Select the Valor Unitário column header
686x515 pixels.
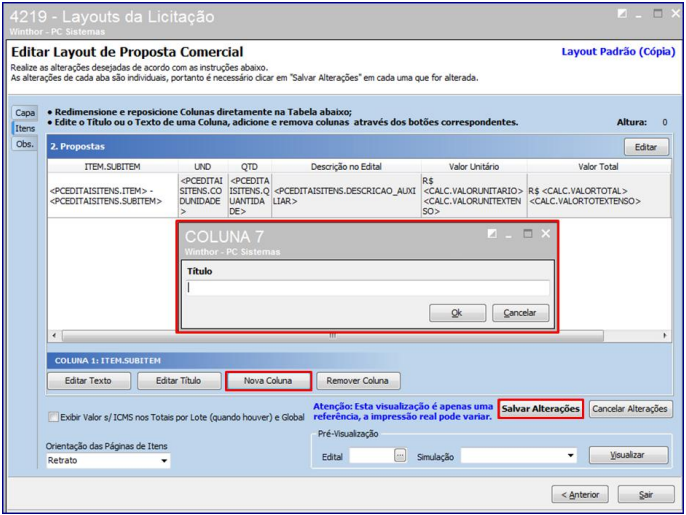tap(474, 167)
